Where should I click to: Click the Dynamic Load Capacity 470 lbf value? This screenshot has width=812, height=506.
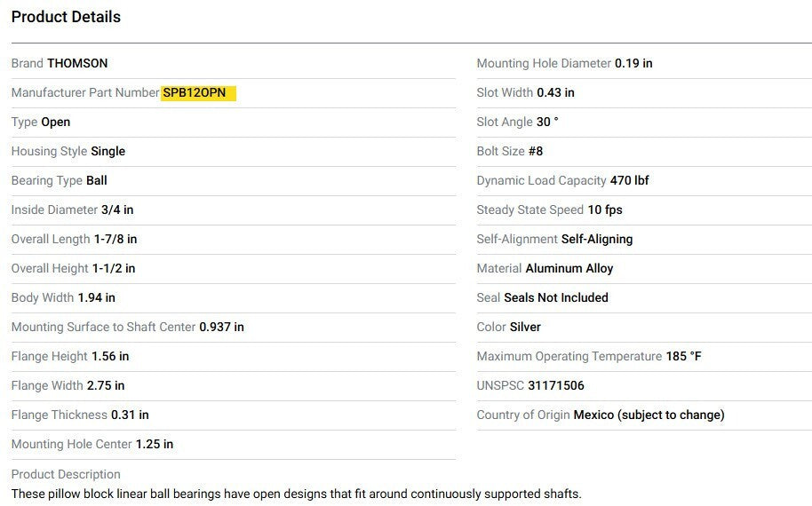click(629, 181)
